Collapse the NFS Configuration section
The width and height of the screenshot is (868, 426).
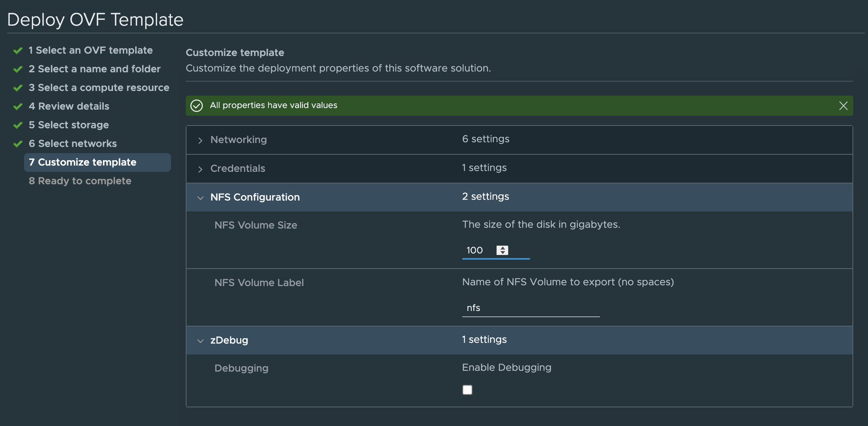click(x=200, y=198)
